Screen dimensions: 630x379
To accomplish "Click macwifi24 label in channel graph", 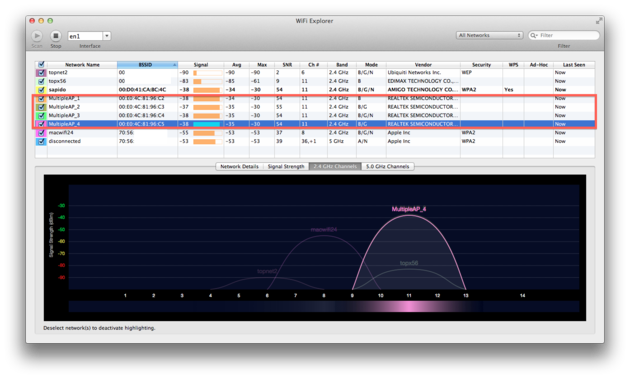I will pos(324,229).
